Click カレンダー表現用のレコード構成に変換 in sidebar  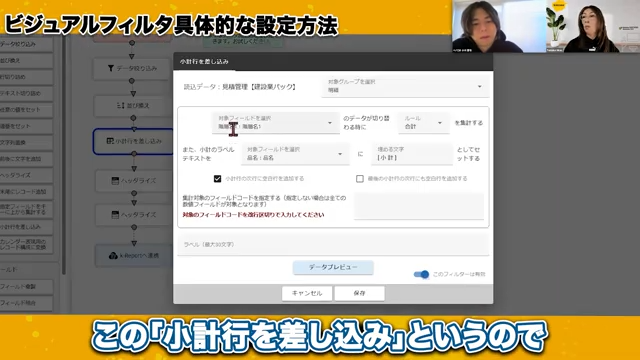tap(25, 244)
